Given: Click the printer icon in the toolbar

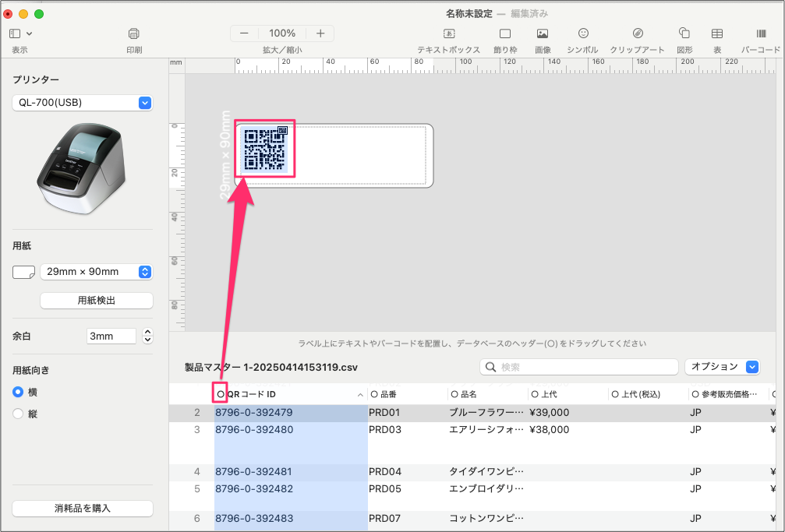Looking at the screenshot, I should coord(133,33).
